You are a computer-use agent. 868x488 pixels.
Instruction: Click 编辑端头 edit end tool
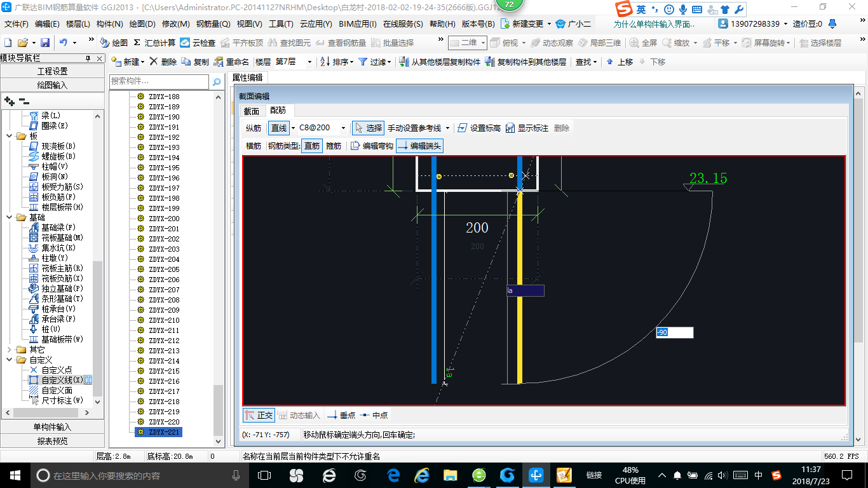(419, 146)
